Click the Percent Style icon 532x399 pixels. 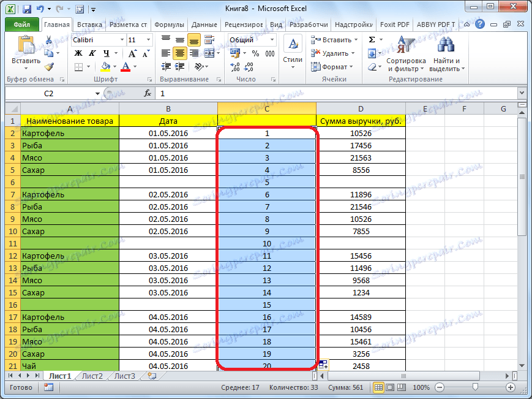(255, 53)
